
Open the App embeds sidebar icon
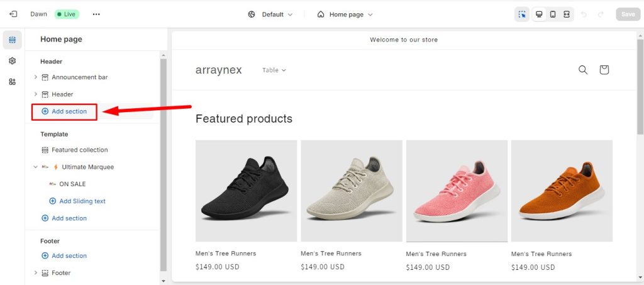click(x=13, y=82)
